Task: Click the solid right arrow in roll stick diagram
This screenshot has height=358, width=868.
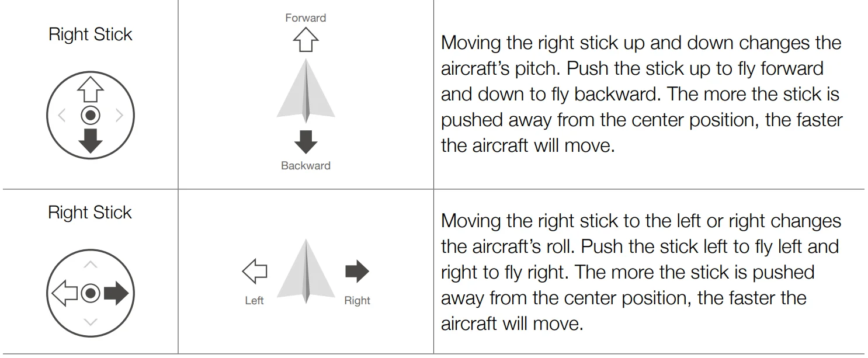Action: coord(116,293)
